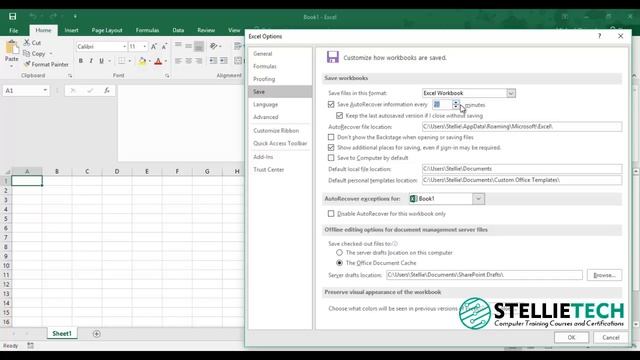640x360 pixels.
Task: Click the macro recording icon in the status bar
Action: pyautogui.click(x=31, y=346)
